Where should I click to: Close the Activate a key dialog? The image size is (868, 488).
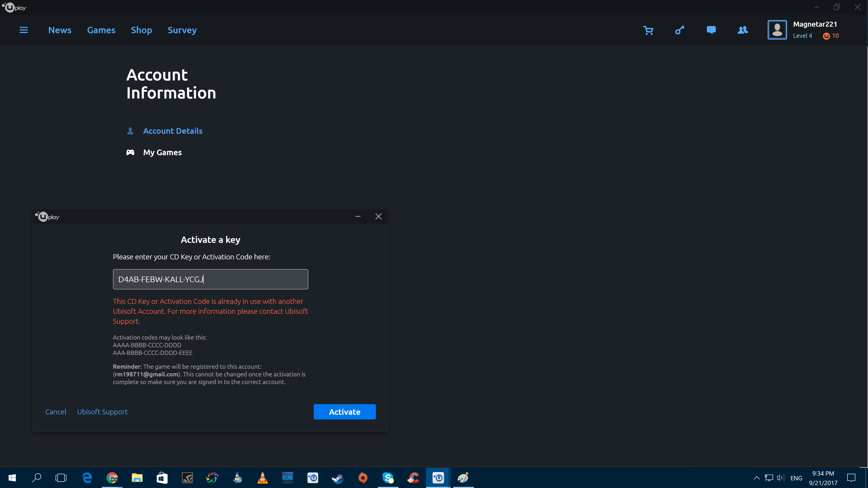coord(378,216)
